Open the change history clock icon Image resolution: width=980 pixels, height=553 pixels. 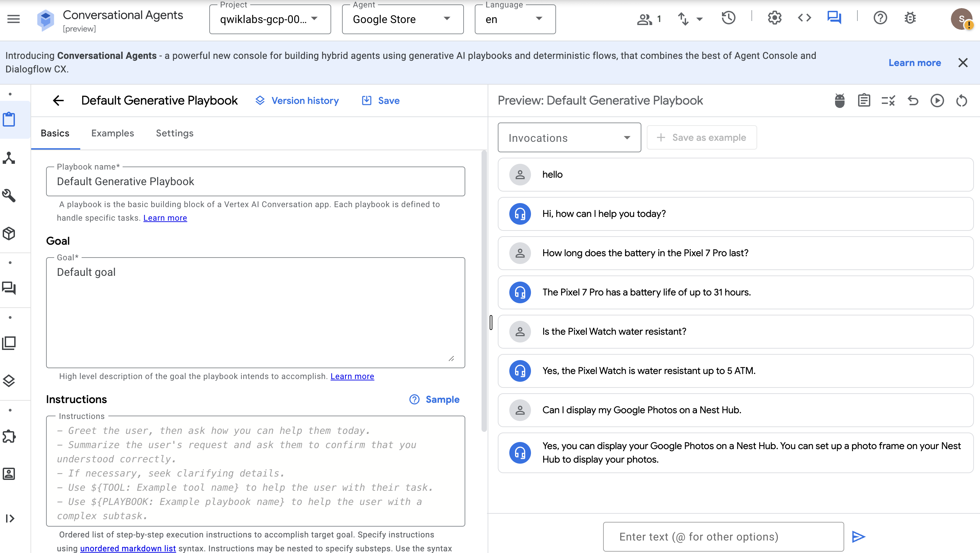coord(728,18)
